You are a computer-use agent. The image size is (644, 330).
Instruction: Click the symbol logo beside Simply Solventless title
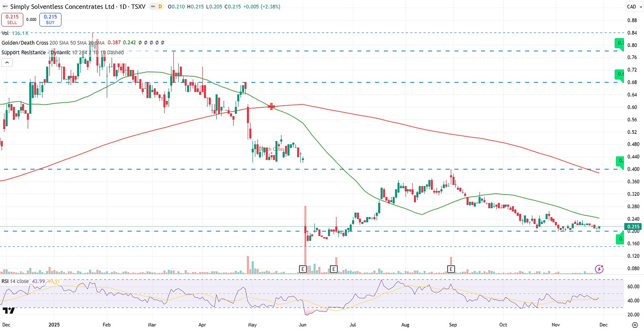click(5, 7)
